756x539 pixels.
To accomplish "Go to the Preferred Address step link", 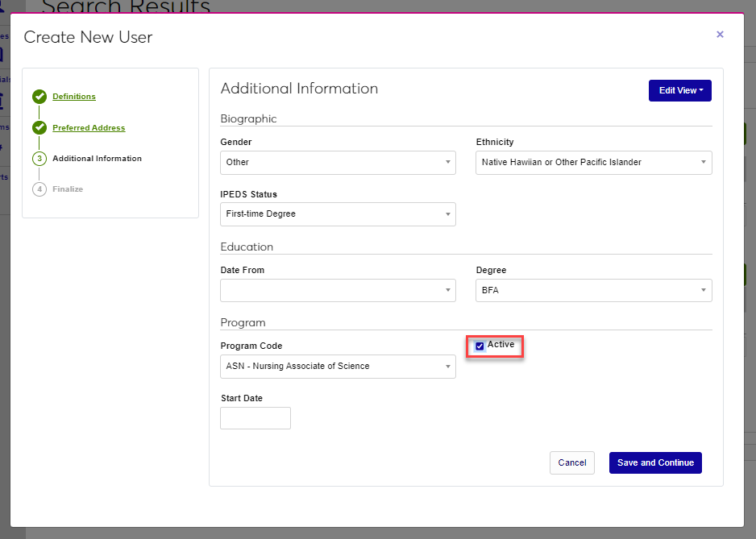I will [89, 128].
